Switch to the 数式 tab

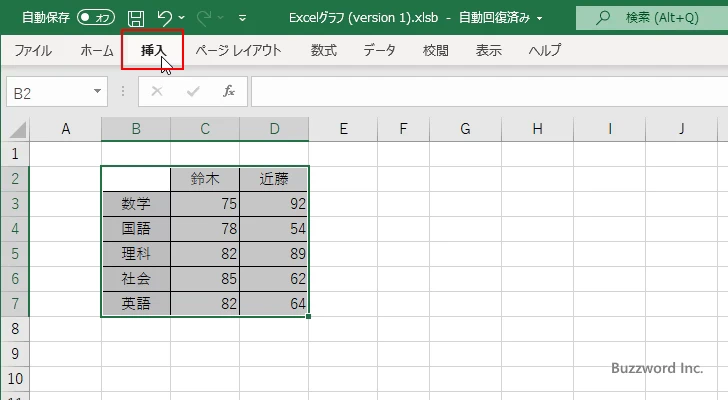(324, 50)
